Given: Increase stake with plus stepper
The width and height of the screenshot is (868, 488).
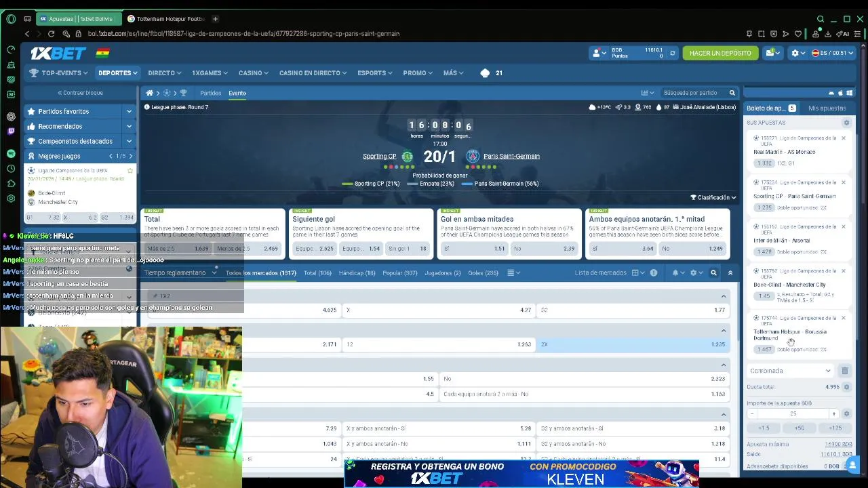Looking at the screenshot, I should [833, 413].
